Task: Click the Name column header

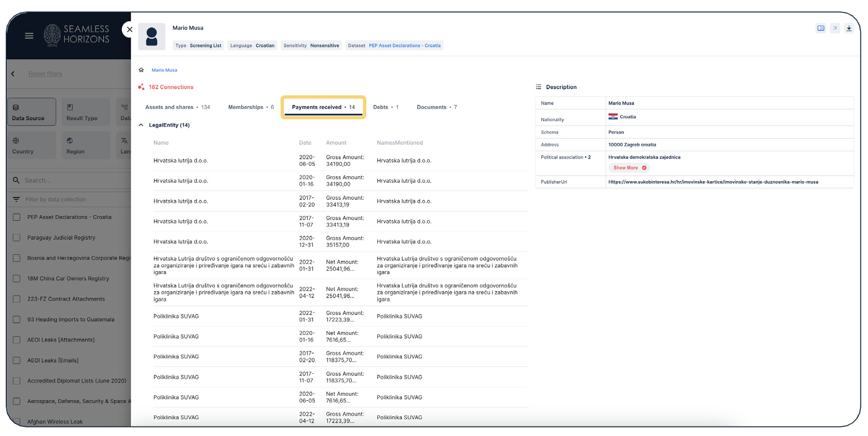Action: click(x=161, y=143)
